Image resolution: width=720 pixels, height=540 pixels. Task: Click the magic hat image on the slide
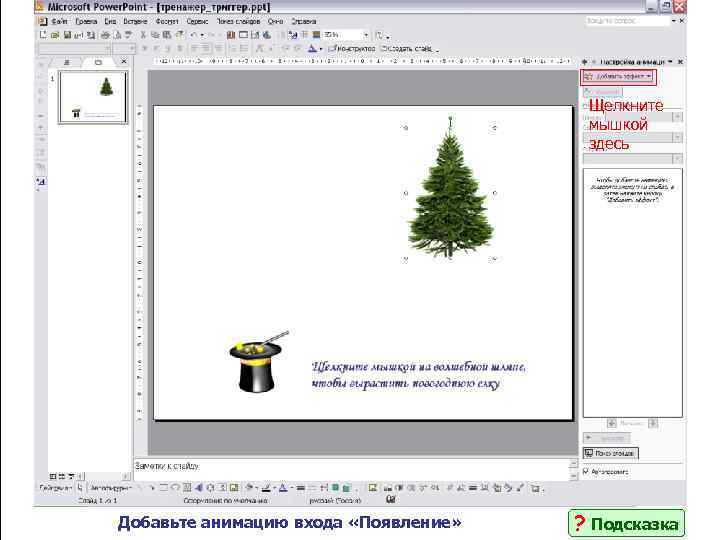point(259,361)
